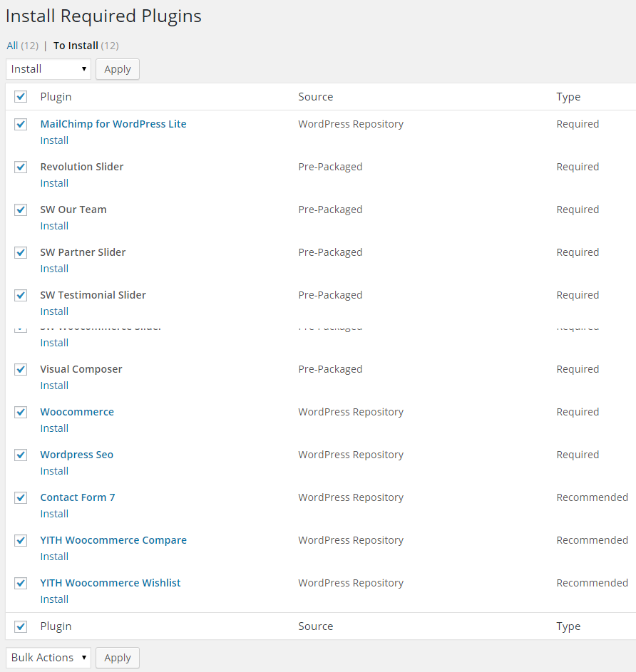636x672 pixels.
Task: Click the Source column label in footer
Action: coord(316,626)
